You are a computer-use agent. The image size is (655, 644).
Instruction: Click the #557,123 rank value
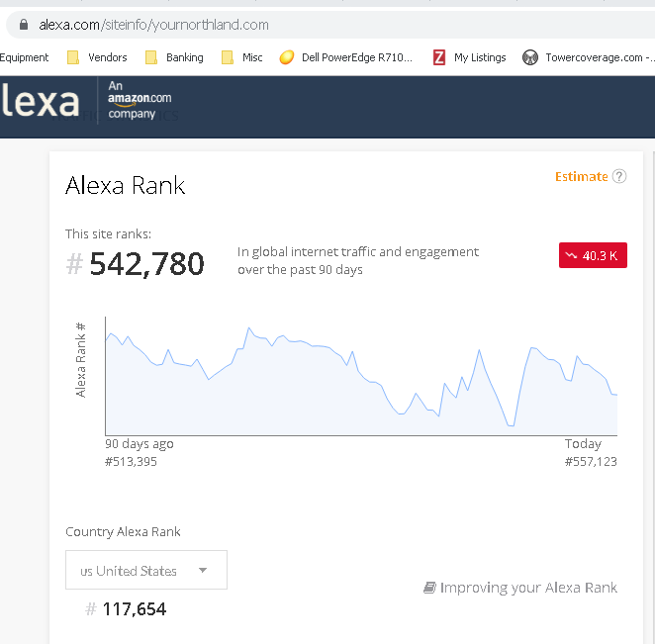pyautogui.click(x=591, y=462)
